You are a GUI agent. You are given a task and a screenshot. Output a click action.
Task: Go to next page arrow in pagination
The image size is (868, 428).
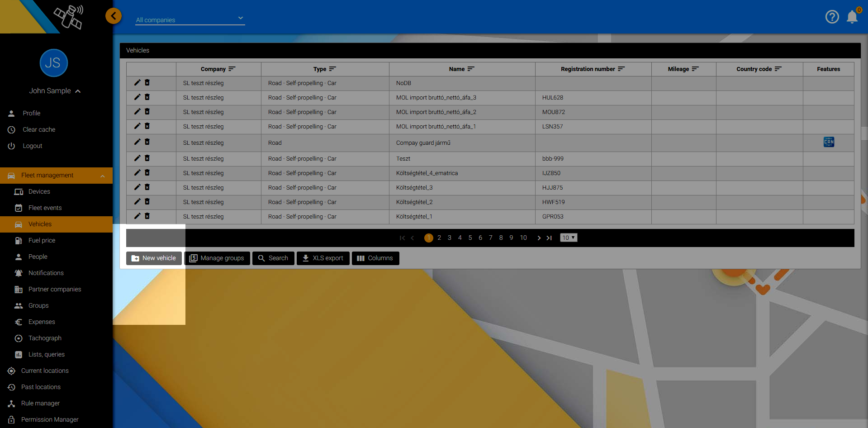pyautogui.click(x=539, y=238)
